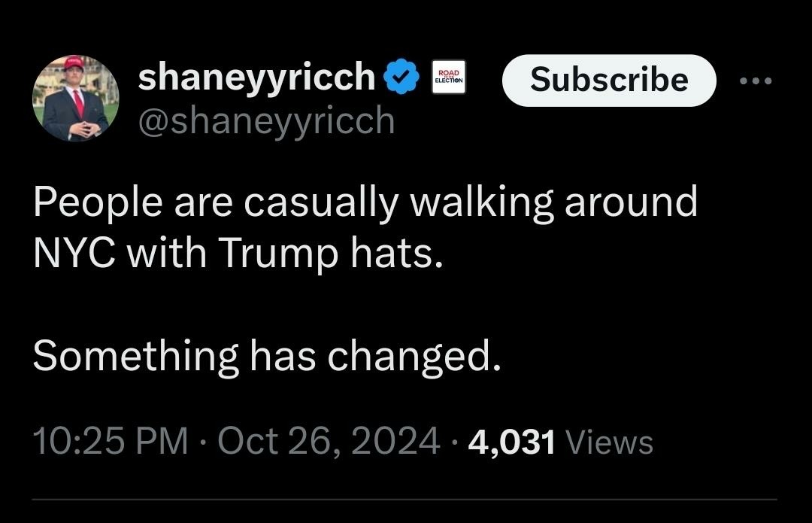
Task: Click the word "Trump" in the post
Action: [x=279, y=255]
